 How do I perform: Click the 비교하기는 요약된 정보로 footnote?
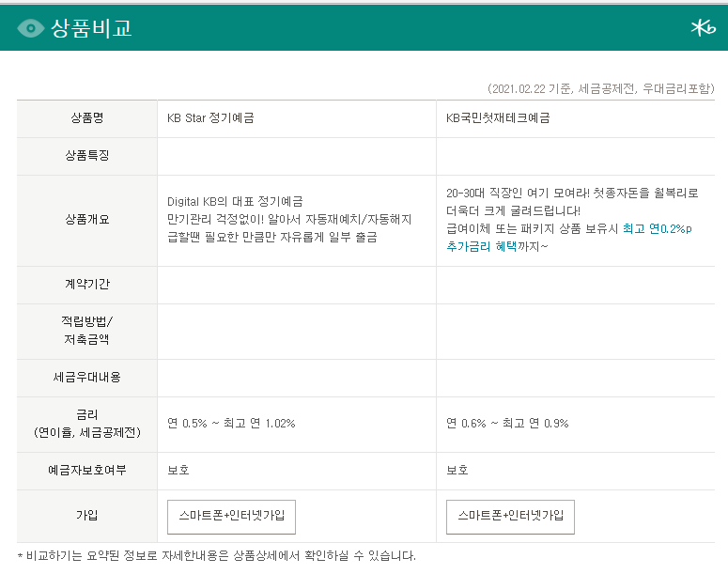216,555
